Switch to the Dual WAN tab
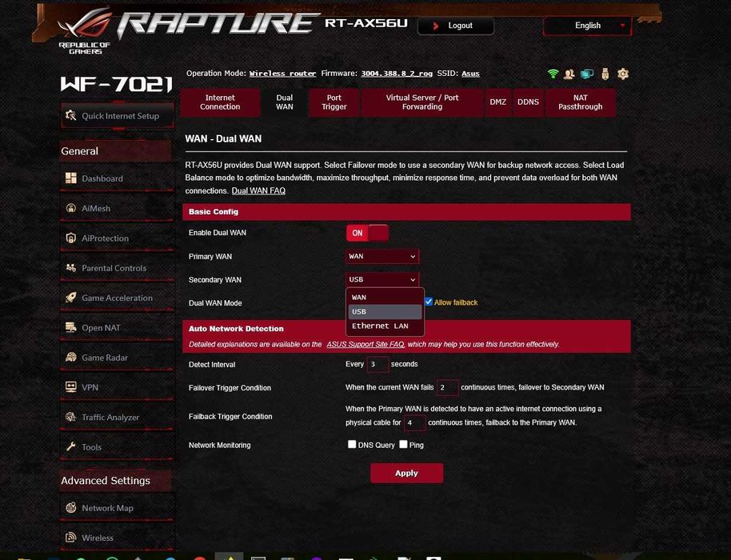Screen dimensions: 731x560 point(285,102)
